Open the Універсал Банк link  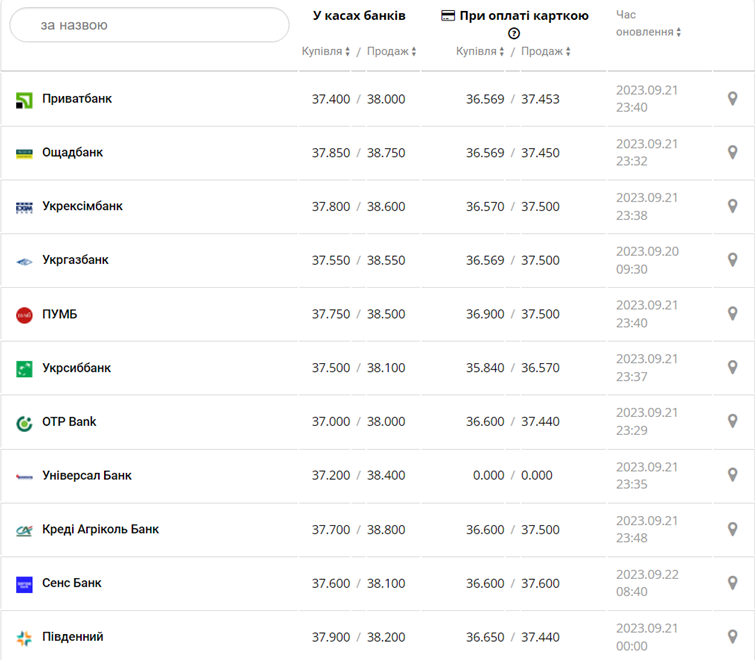[87, 476]
